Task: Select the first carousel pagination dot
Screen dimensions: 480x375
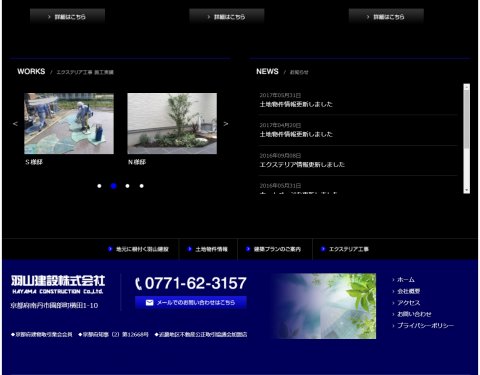Action: point(99,186)
